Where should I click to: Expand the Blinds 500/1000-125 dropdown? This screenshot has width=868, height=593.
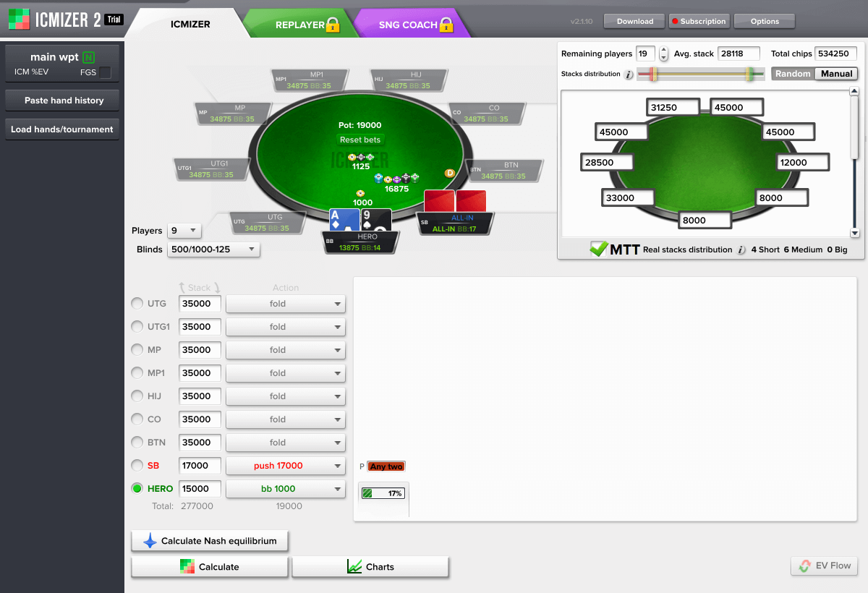tap(213, 249)
